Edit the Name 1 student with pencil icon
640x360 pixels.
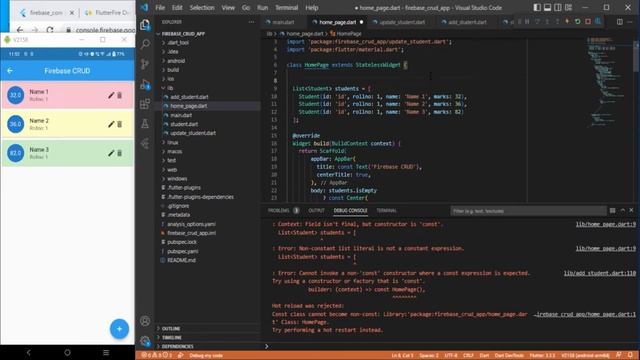[x=111, y=95]
